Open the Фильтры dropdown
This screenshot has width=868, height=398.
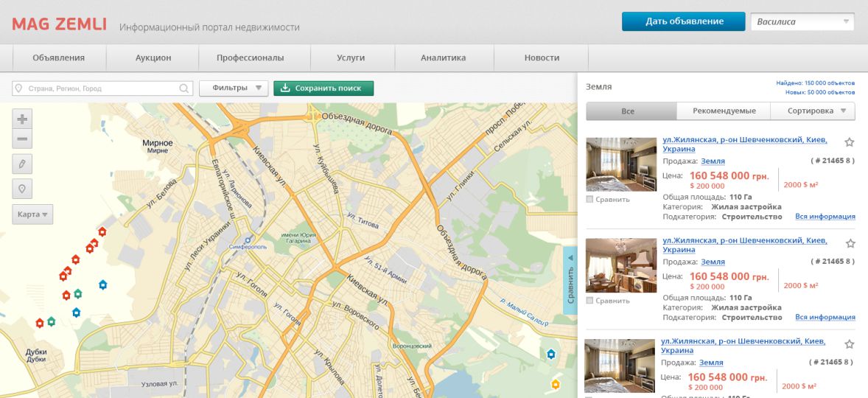[234, 88]
